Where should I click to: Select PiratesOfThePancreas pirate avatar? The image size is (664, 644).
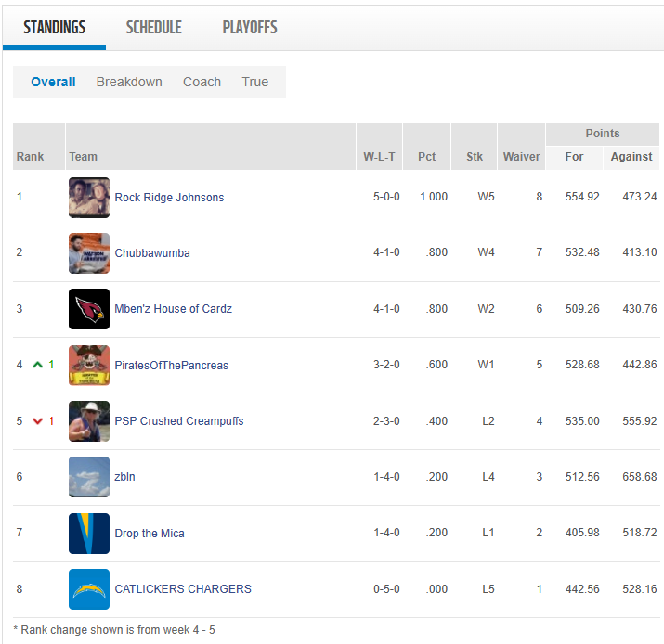(x=89, y=366)
